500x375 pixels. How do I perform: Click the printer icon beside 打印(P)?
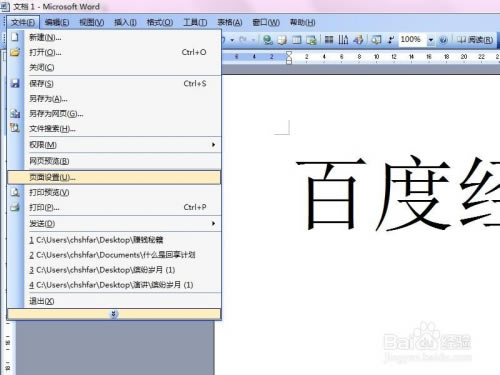click(x=15, y=207)
